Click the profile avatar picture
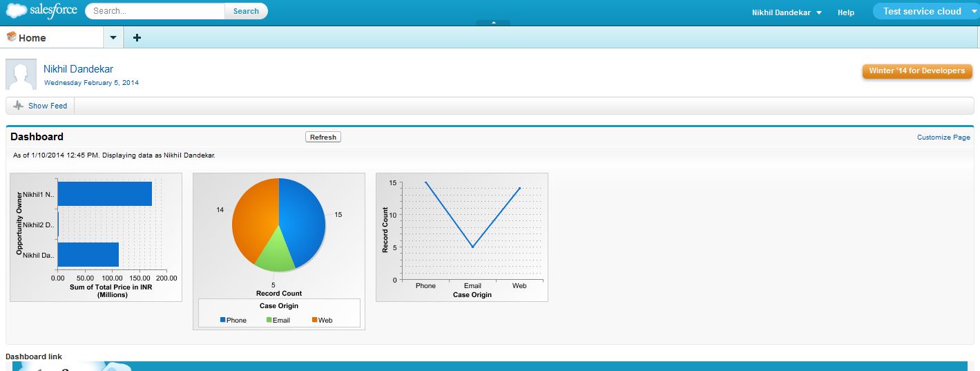The image size is (980, 371). tap(21, 75)
